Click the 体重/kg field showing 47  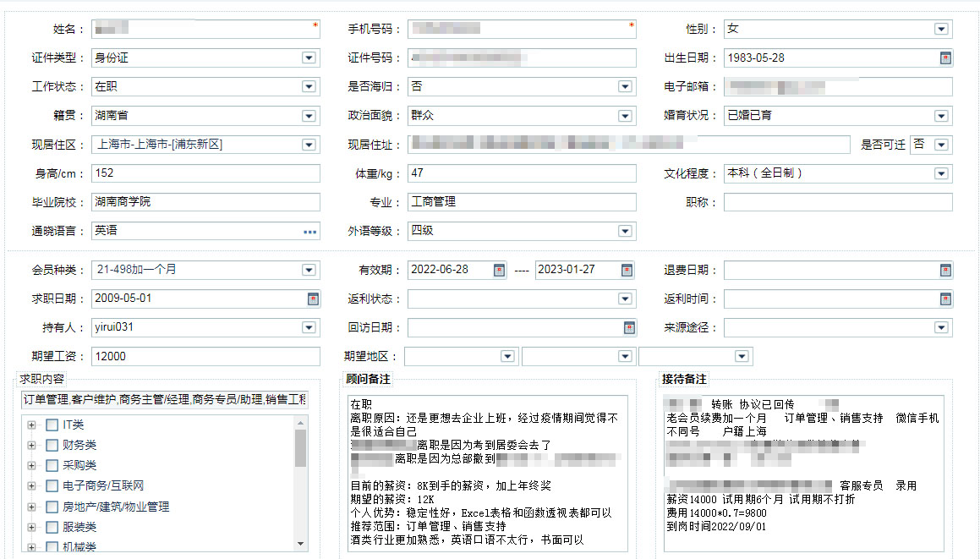tap(522, 174)
